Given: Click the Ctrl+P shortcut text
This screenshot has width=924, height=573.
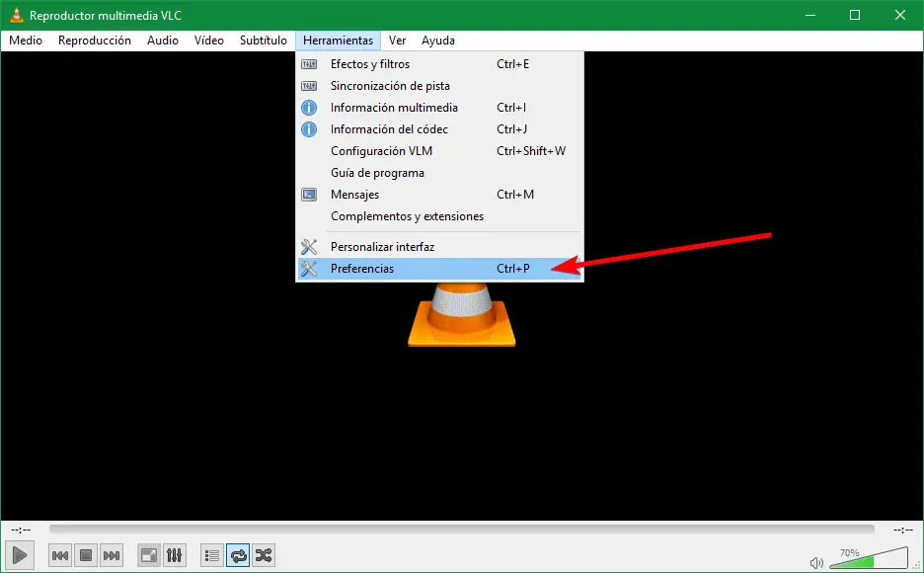Looking at the screenshot, I should pos(512,269).
